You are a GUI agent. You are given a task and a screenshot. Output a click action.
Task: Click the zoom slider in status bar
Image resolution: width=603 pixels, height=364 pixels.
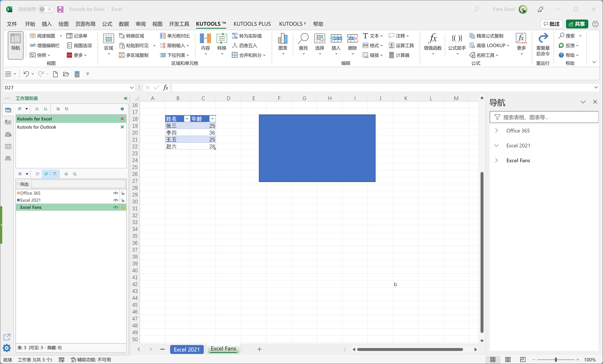[x=556, y=360]
